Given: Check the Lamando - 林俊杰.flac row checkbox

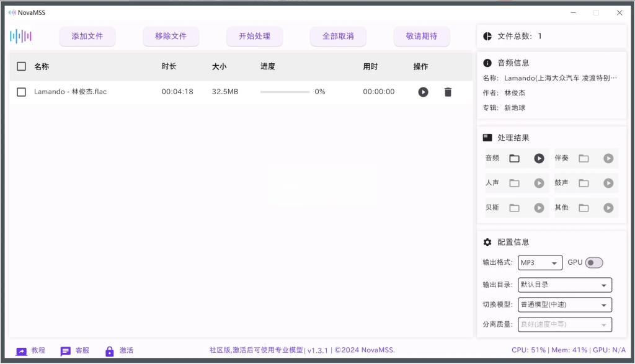Looking at the screenshot, I should (x=22, y=92).
